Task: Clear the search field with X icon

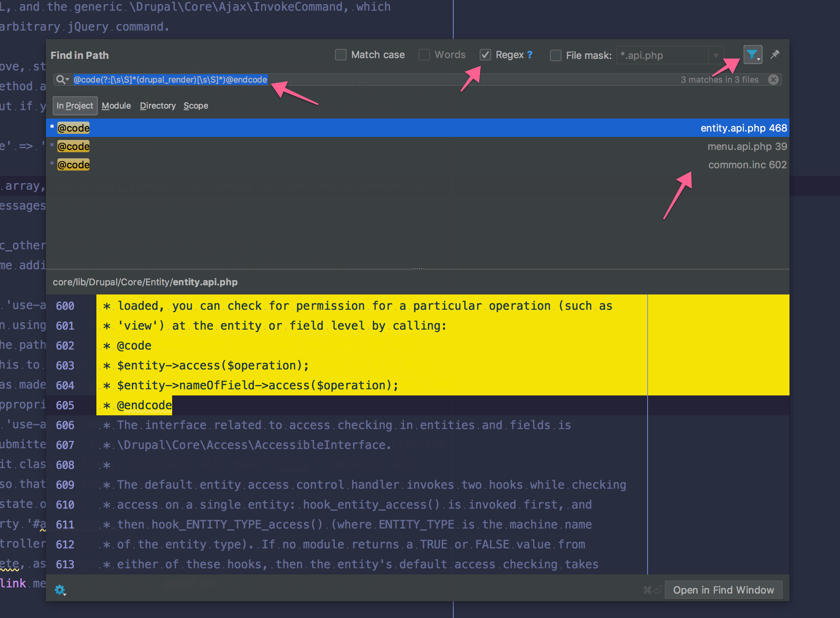Action: click(773, 80)
